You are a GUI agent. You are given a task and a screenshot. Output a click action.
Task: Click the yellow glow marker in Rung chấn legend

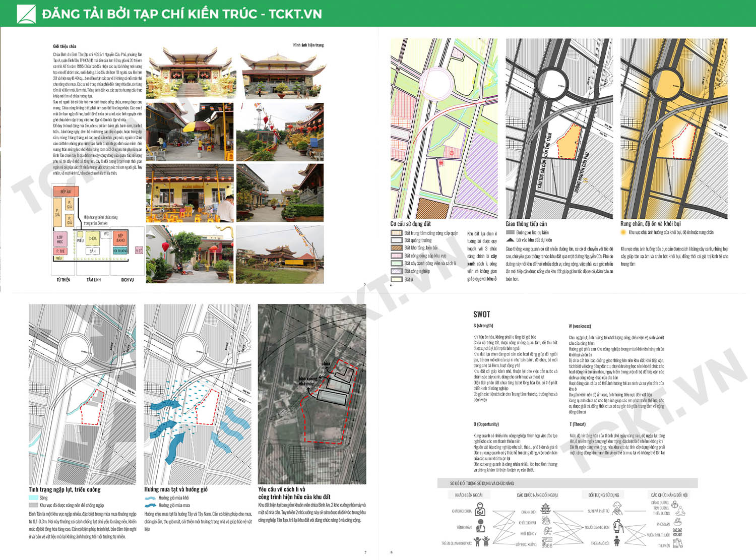tap(623, 232)
